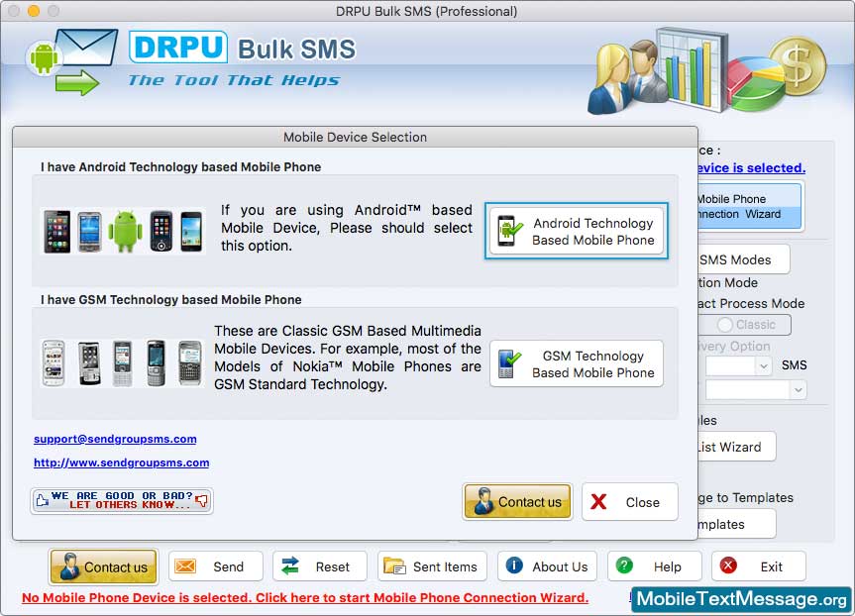This screenshot has width=855, height=616.
Task: Click the List Wizard button in the background window
Action: [x=736, y=447]
